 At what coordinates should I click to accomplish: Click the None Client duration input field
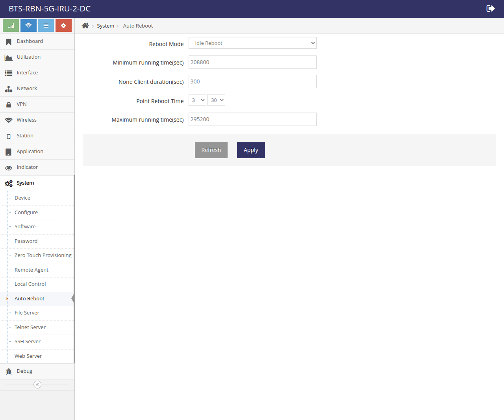(x=252, y=81)
